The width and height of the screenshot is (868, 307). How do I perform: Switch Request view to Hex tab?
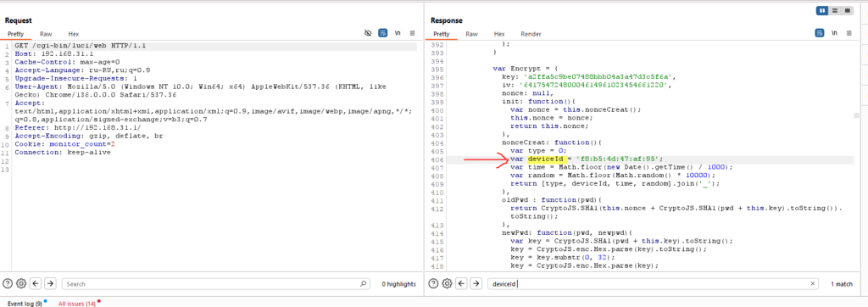point(74,34)
